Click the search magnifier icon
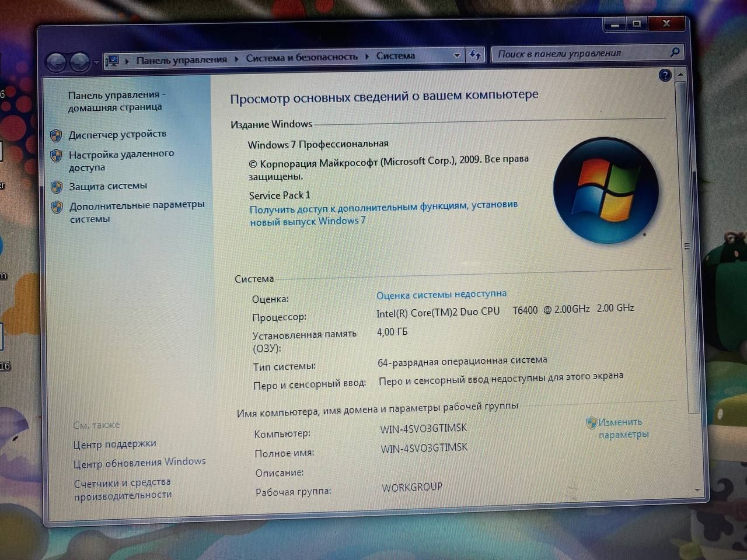This screenshot has height=560, width=747. click(x=675, y=52)
